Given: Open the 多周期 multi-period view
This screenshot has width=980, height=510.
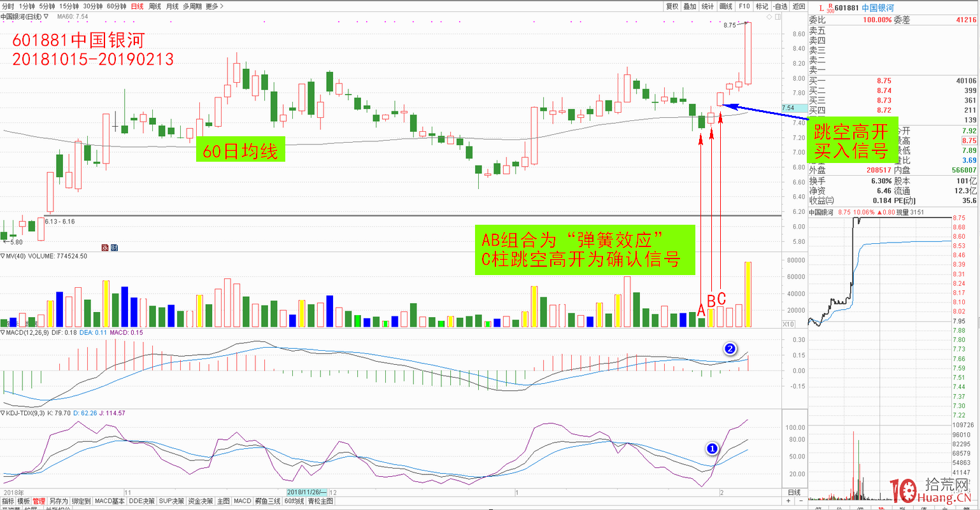Looking at the screenshot, I should [x=192, y=6].
